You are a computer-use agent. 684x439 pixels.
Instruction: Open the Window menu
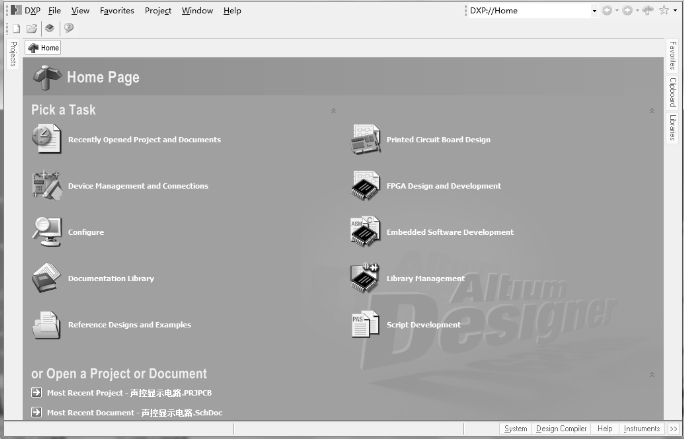(x=197, y=10)
